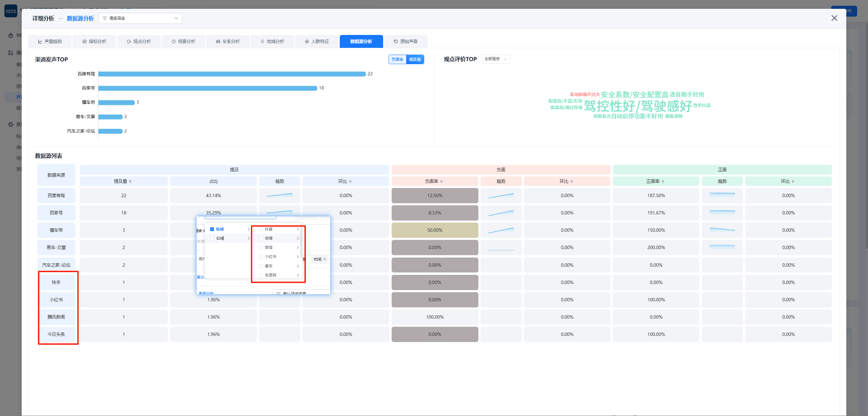The image size is (868, 416).
Task: Select the 提及量 toggle button
Action: pyautogui.click(x=415, y=59)
